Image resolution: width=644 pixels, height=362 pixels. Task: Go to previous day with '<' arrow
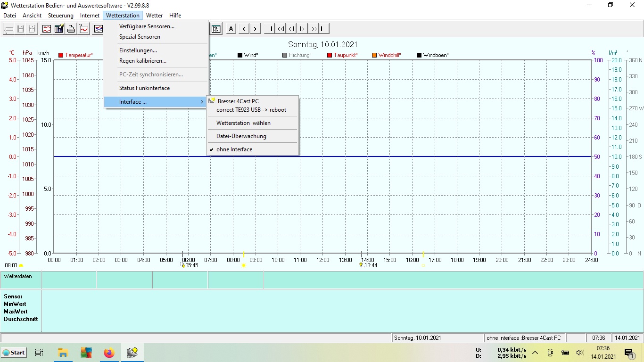244,29
